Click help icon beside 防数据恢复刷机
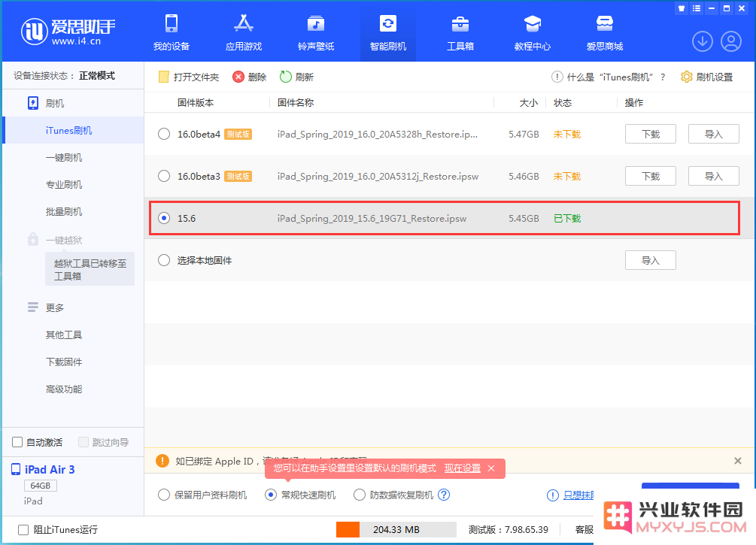The height and width of the screenshot is (545, 756). (x=444, y=495)
